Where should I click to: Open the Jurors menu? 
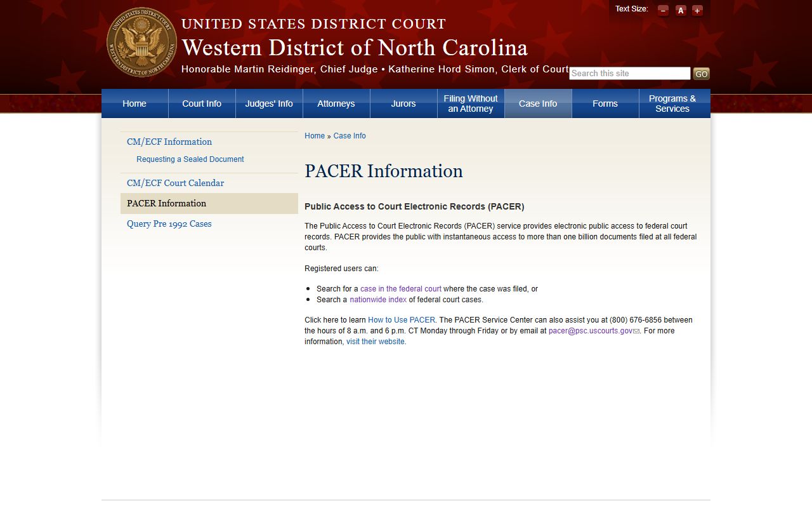(x=403, y=104)
